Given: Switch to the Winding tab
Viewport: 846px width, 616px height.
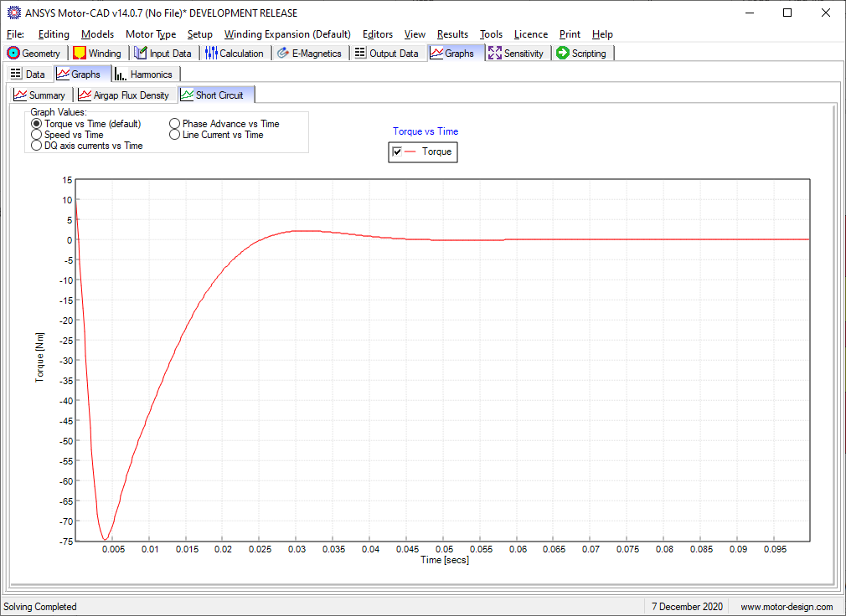Looking at the screenshot, I should (x=97, y=53).
